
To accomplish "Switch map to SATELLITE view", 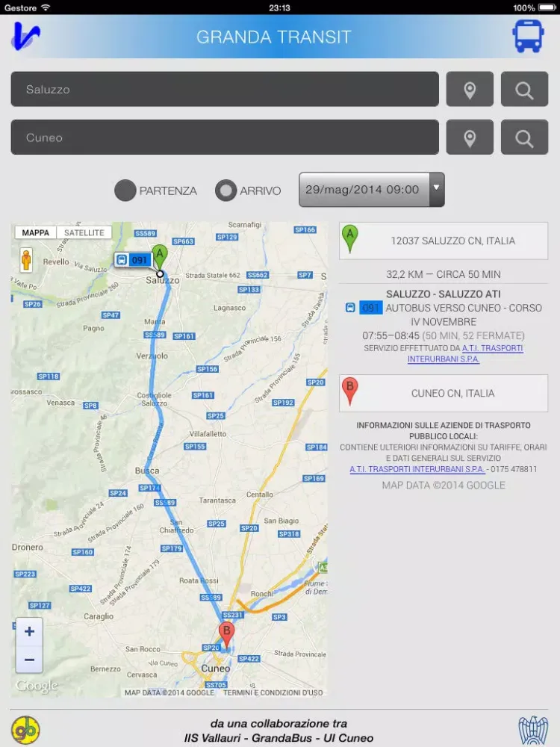I will click(x=84, y=232).
